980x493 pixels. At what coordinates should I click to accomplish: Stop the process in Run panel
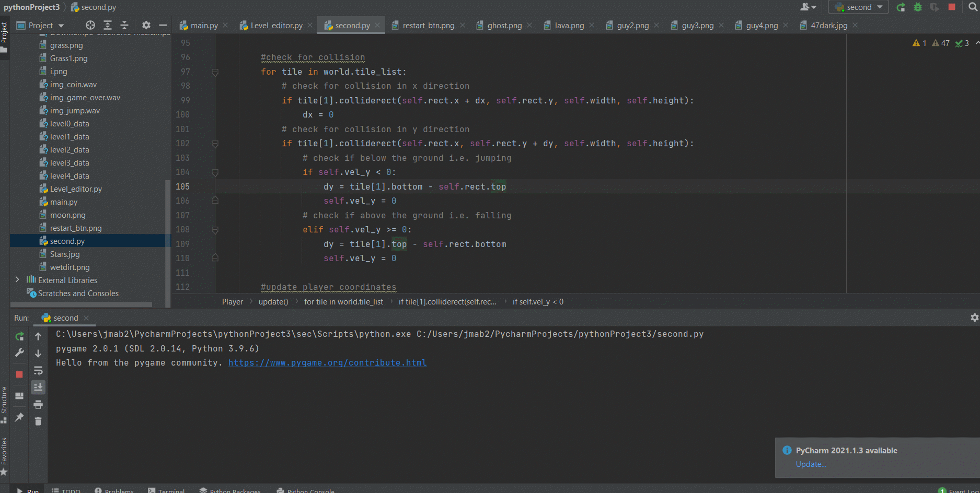[x=19, y=374]
